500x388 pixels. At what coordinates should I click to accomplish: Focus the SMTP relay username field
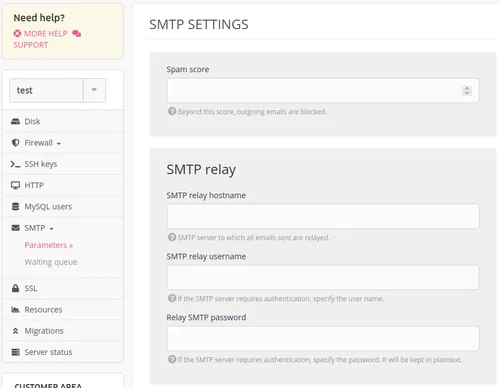[x=323, y=278]
